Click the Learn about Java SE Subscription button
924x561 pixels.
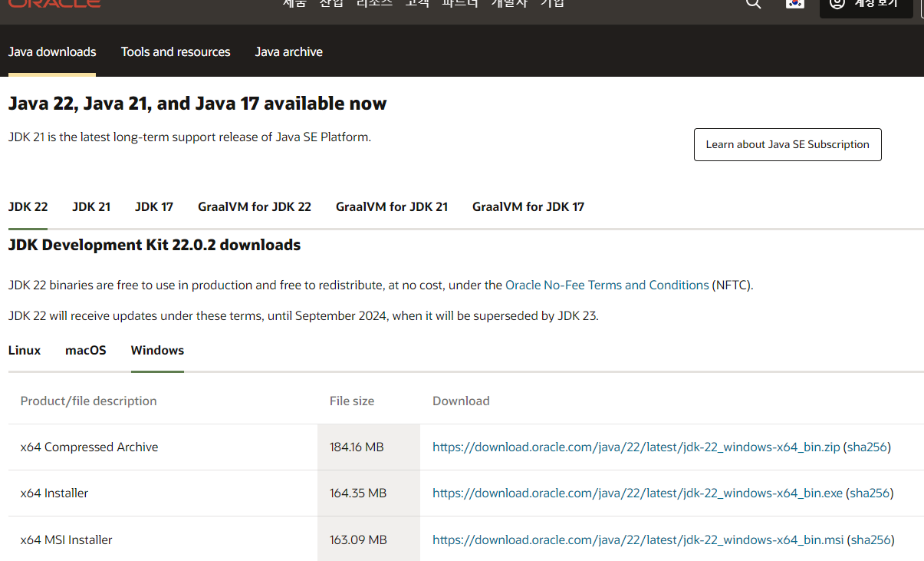tap(788, 144)
